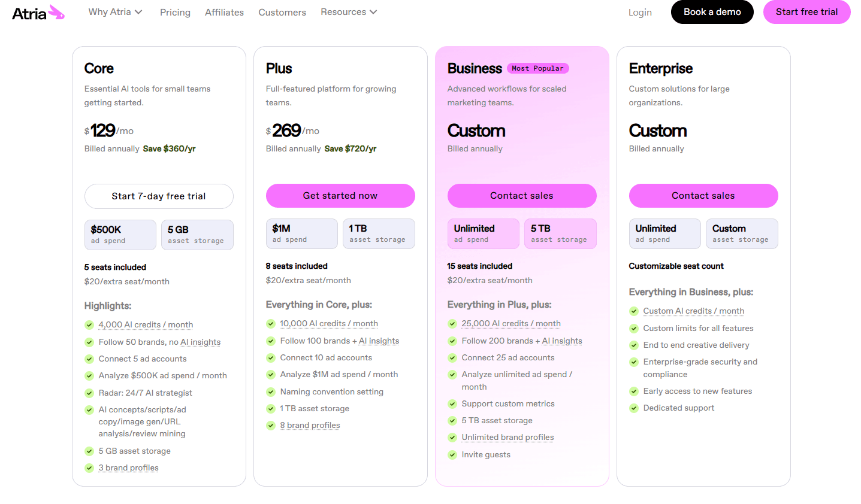Click the 3 brand profiles underlined link

point(128,468)
